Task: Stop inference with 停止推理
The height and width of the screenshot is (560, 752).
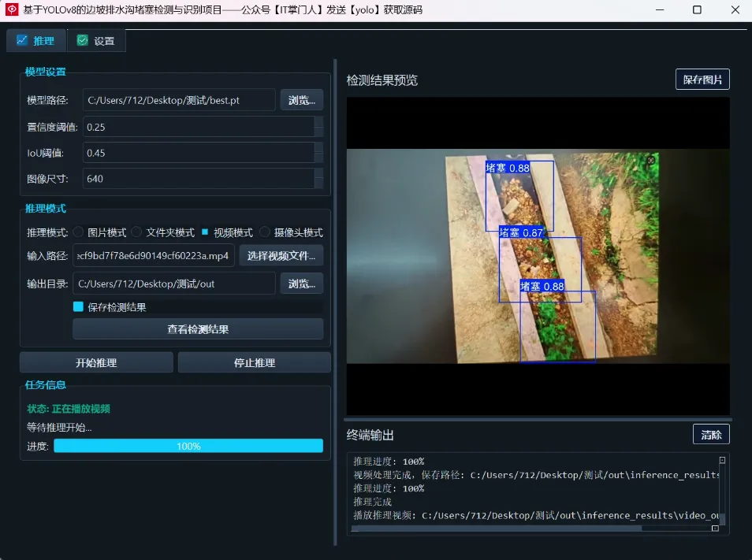Action: coord(254,362)
